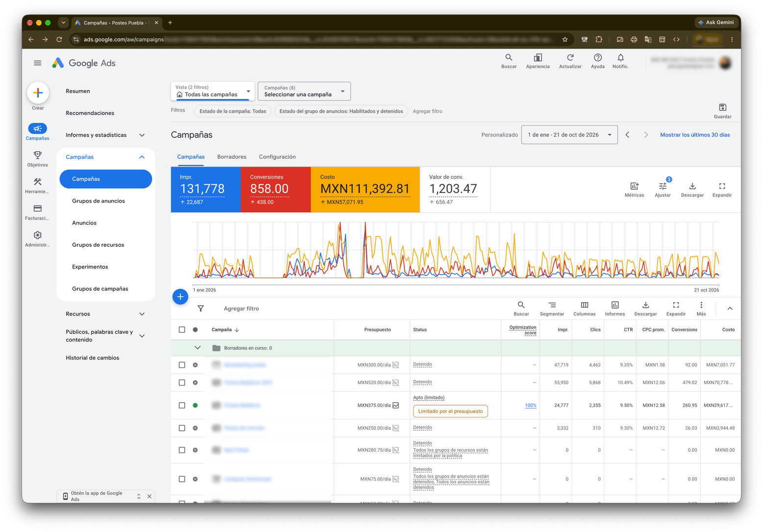
Task: Open Grupos de anuncios in sidebar
Action: click(x=98, y=201)
